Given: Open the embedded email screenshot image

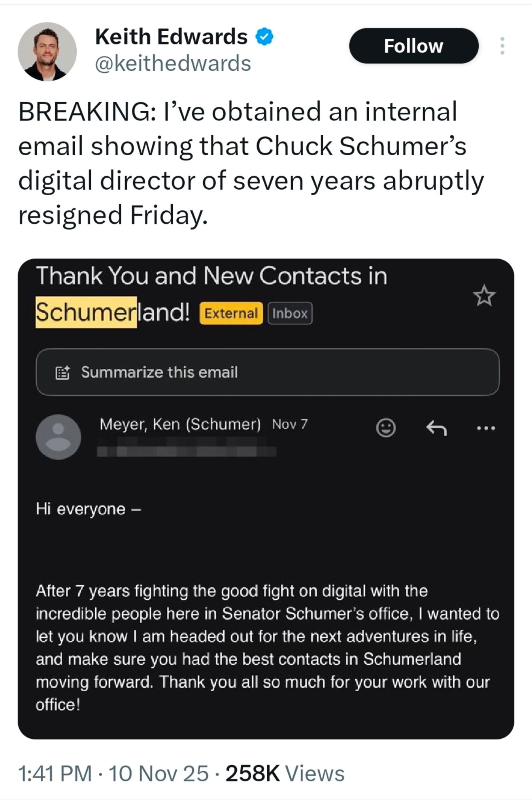Looking at the screenshot, I should [x=266, y=560].
